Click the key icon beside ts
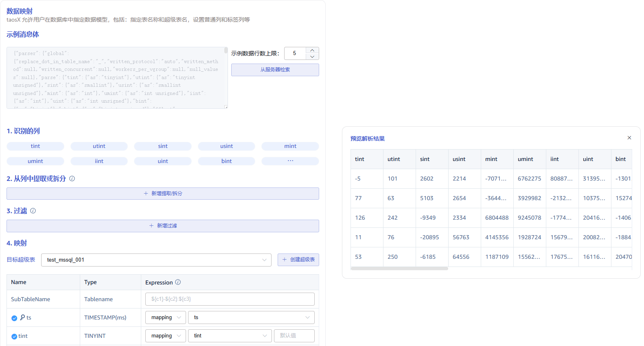This screenshot has width=644, height=346. (22, 317)
